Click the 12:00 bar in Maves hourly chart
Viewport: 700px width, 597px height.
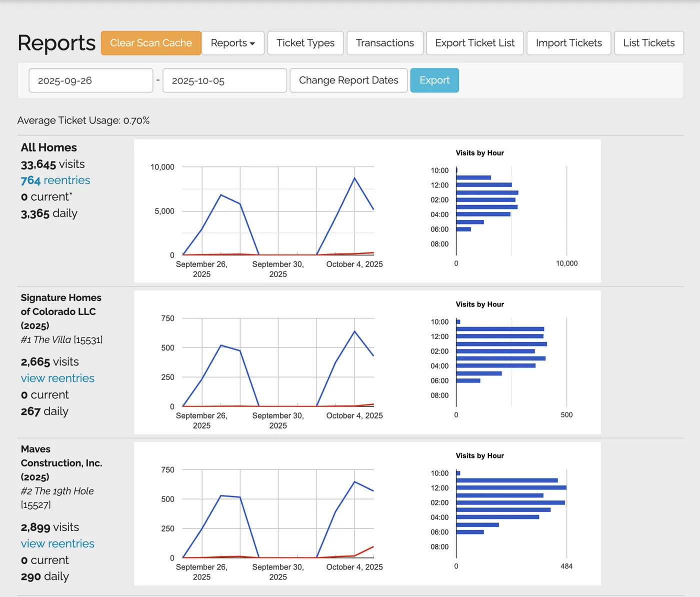coord(511,487)
